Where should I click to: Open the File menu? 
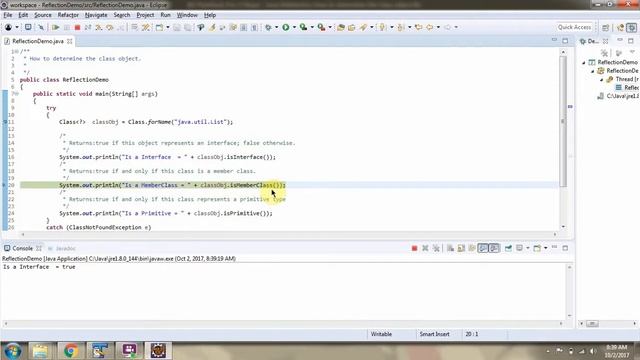tap(8, 15)
